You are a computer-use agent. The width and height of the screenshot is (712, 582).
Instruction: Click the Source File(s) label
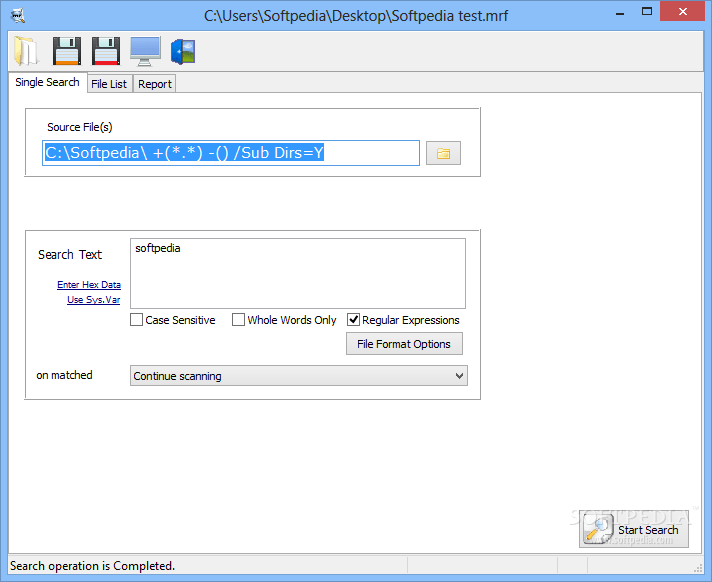pyautogui.click(x=79, y=127)
